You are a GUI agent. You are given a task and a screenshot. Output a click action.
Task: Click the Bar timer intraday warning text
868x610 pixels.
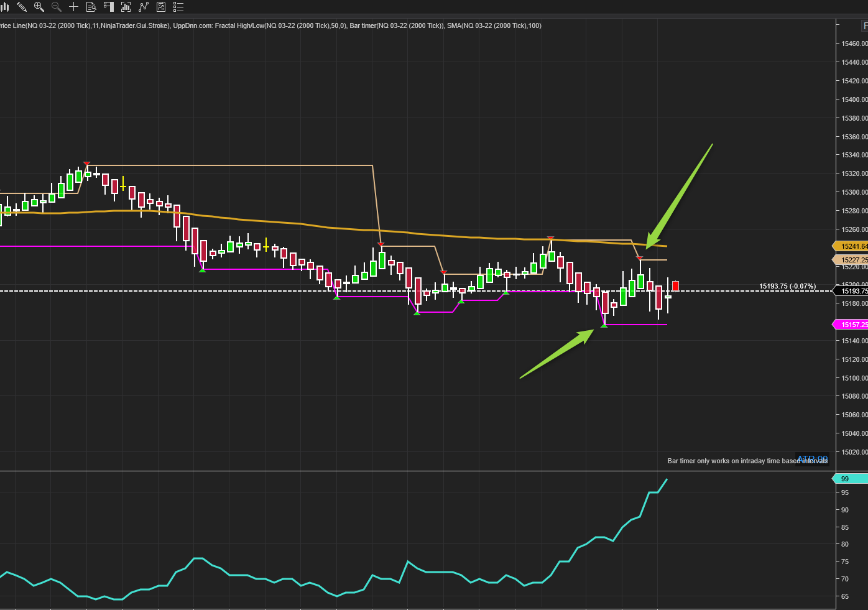(747, 461)
